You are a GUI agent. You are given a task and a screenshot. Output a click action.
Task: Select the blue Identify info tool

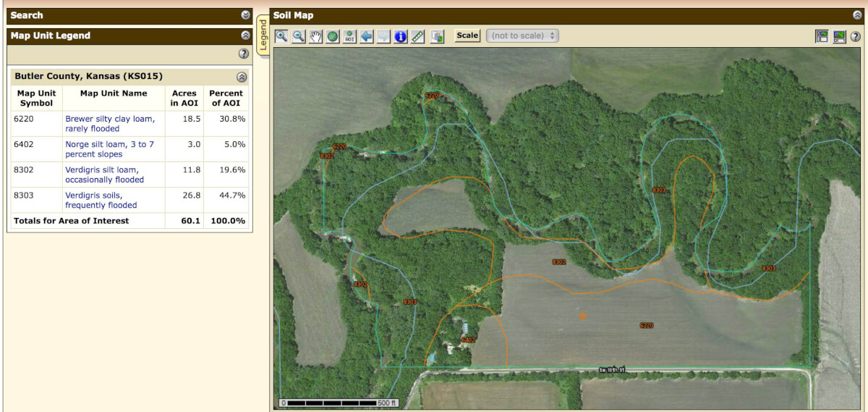401,36
